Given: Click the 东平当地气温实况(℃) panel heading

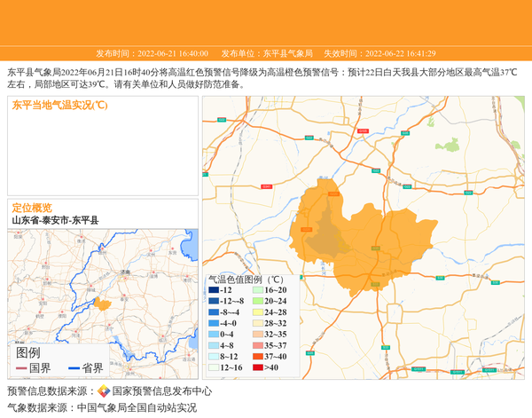Looking at the screenshot, I should pos(60,105).
